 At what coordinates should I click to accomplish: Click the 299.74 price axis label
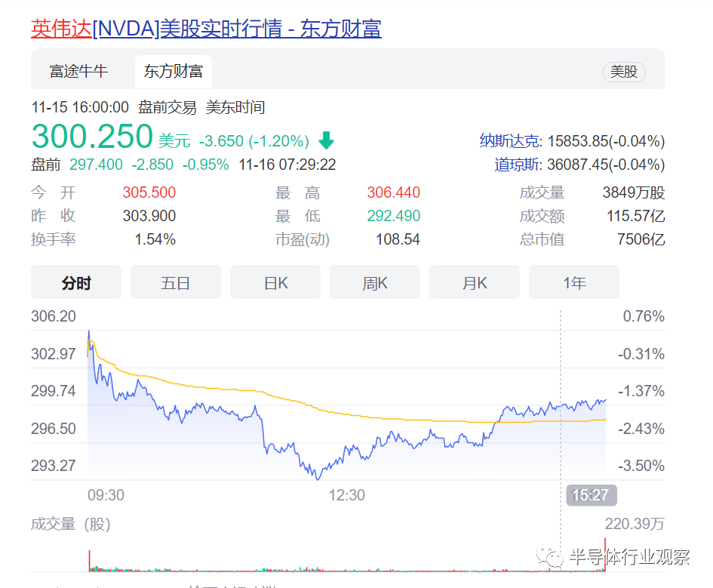click(x=54, y=391)
